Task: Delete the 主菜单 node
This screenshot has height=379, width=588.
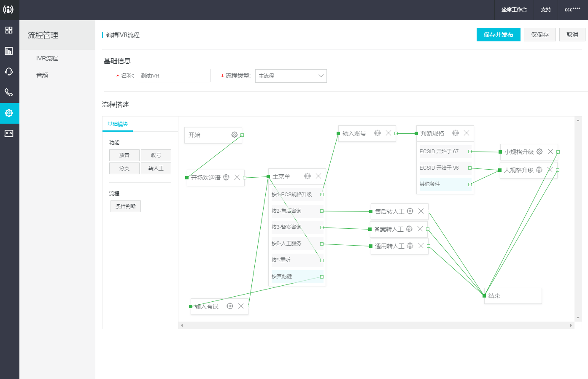Action: tap(318, 176)
